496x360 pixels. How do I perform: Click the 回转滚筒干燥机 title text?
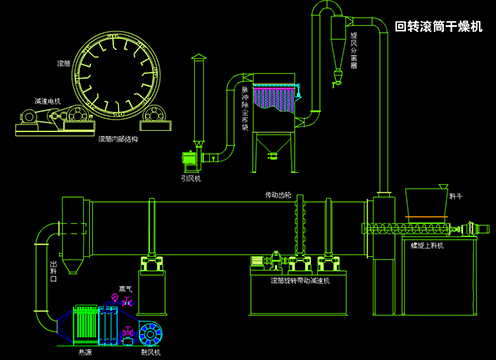tap(438, 27)
